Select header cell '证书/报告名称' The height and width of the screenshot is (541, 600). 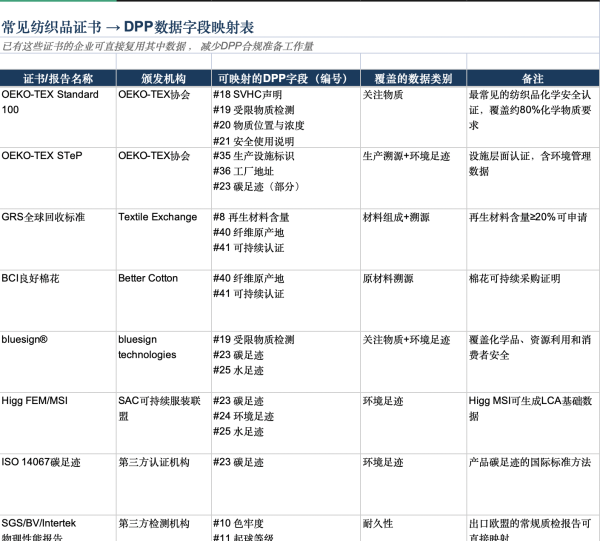tap(58, 78)
